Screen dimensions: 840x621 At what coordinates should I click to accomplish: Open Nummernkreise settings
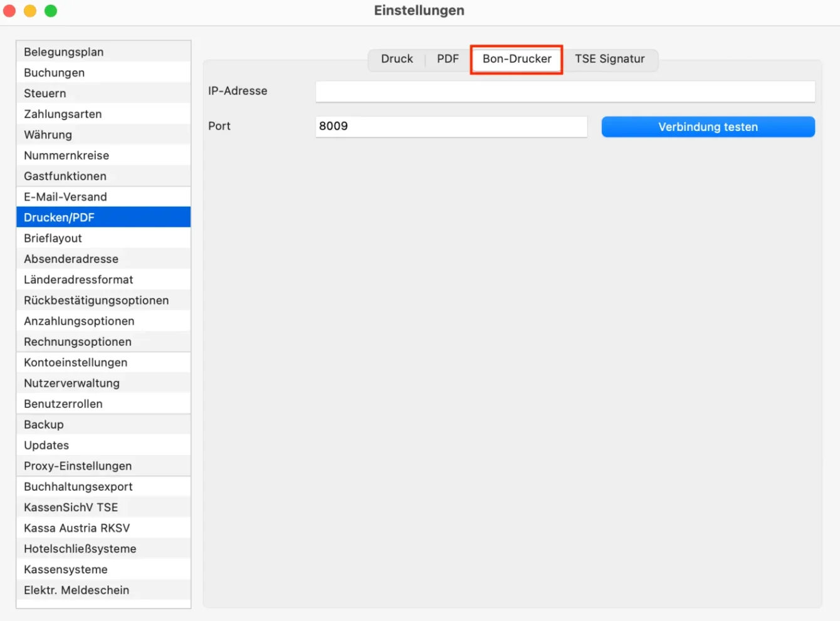103,155
